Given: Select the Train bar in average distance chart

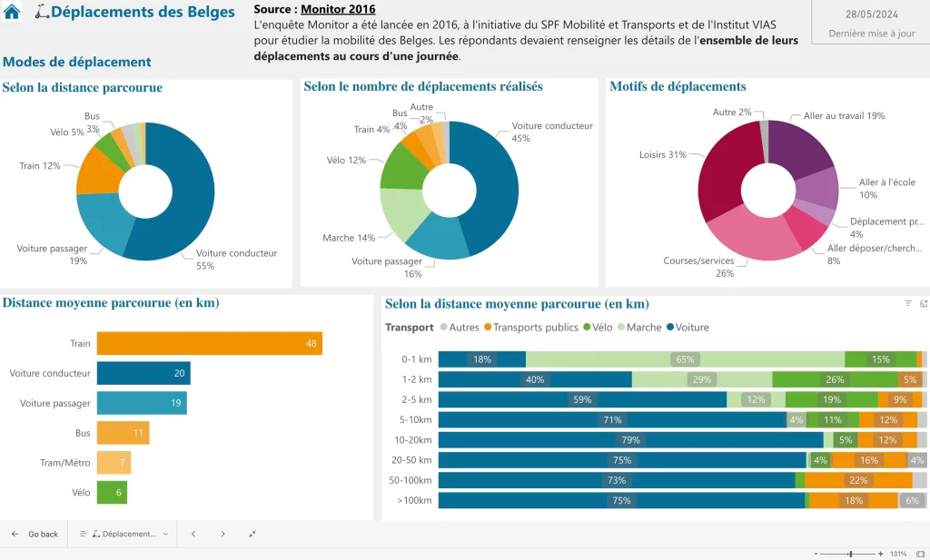Looking at the screenshot, I should tap(209, 344).
